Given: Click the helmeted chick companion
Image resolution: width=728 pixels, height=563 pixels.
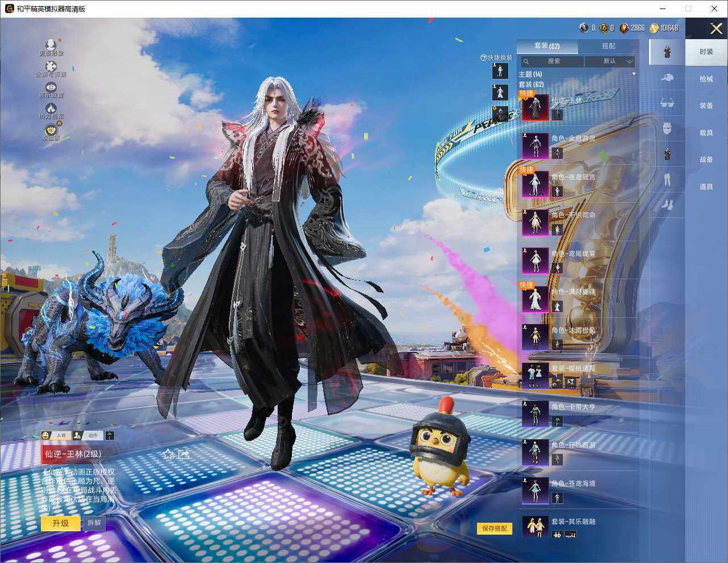Looking at the screenshot, I should coord(440,447).
